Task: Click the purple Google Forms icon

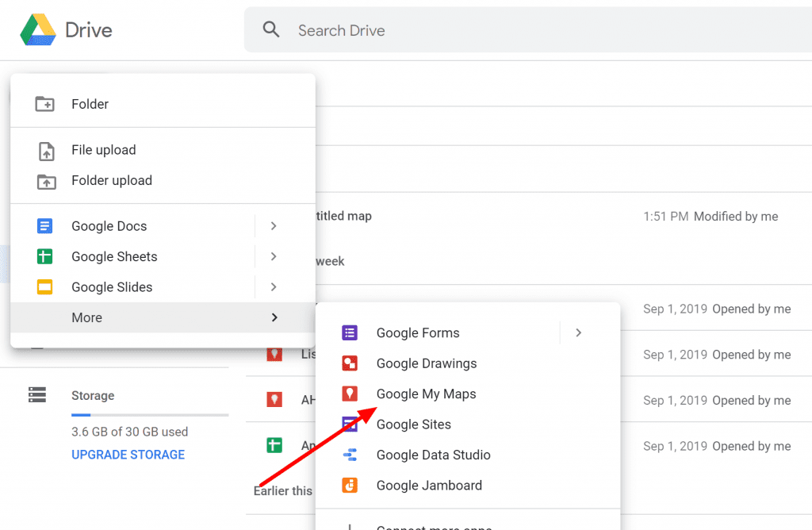Action: point(350,332)
